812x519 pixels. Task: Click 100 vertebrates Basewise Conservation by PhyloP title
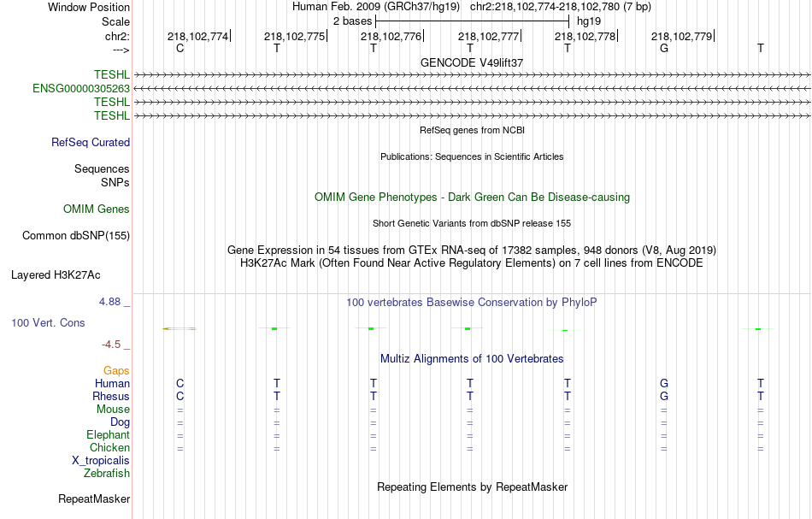[x=472, y=303]
